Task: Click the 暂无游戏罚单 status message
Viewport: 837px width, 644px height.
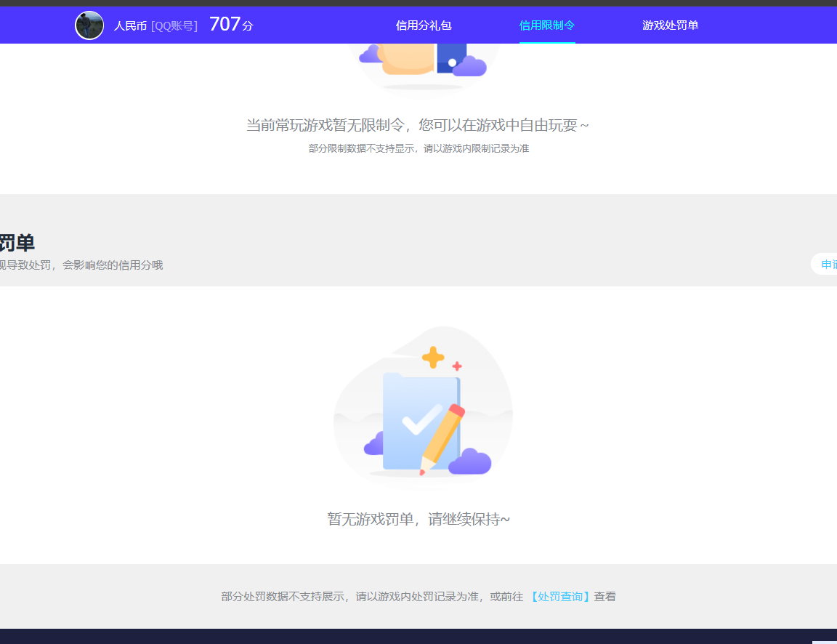Action: 418,518
